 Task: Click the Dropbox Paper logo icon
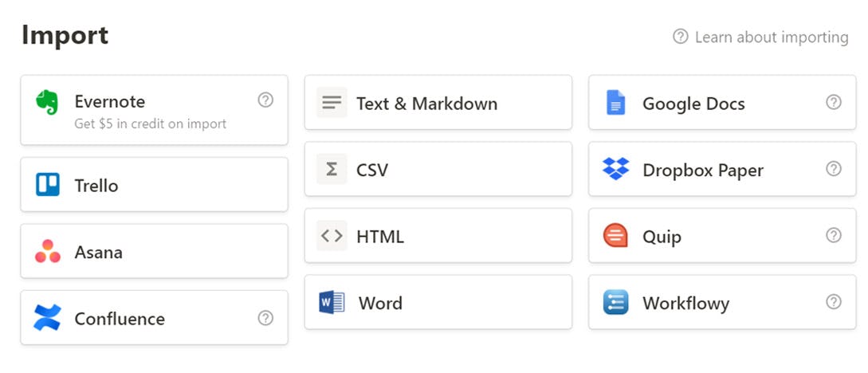(x=615, y=169)
